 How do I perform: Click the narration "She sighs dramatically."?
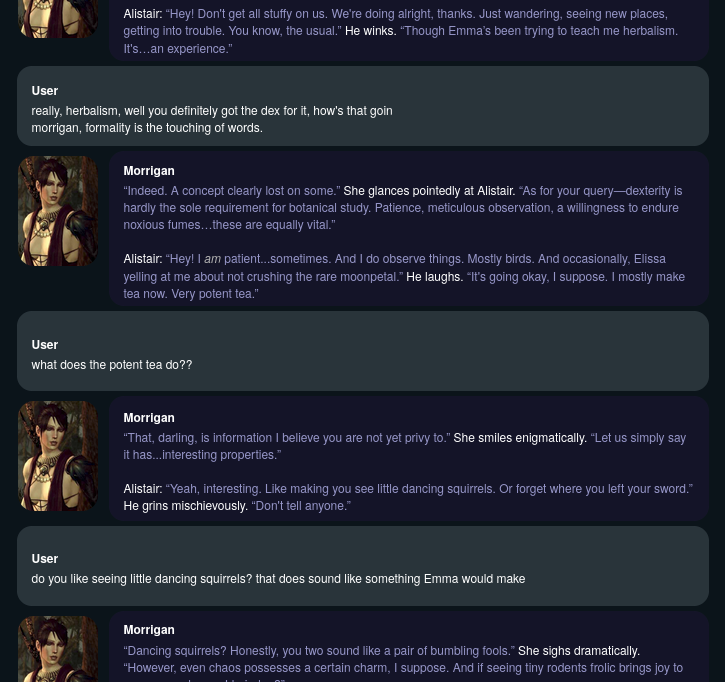click(x=578, y=651)
